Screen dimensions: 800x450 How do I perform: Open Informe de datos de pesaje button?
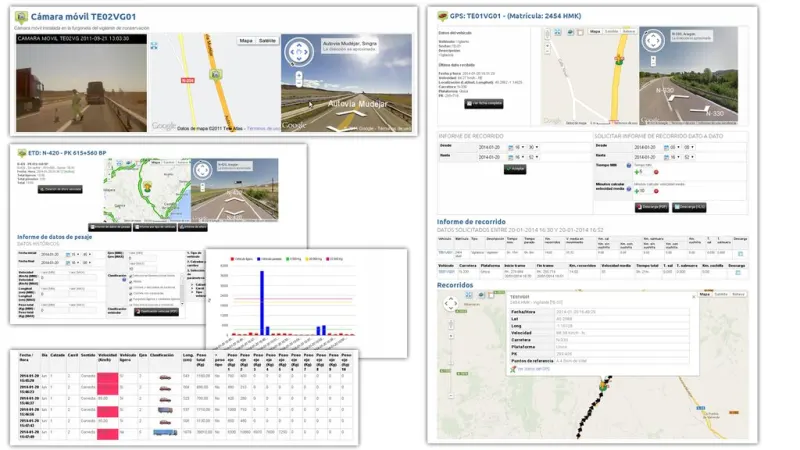click(x=110, y=227)
